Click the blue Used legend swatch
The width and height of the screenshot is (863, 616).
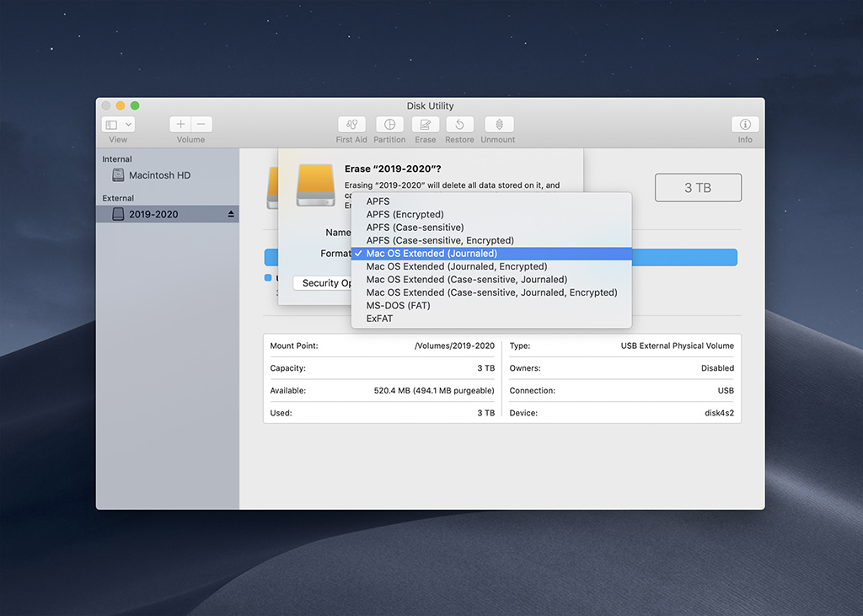coord(268,277)
